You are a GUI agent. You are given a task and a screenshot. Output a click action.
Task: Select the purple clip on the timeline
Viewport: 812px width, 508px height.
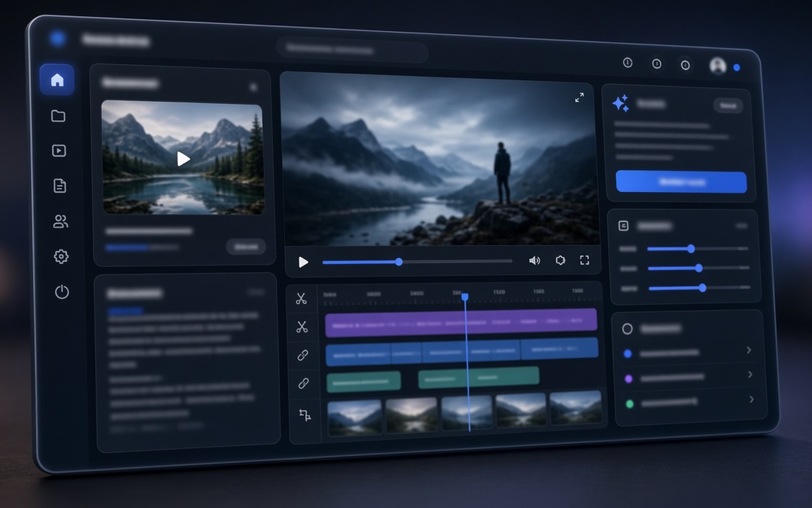coord(461,323)
